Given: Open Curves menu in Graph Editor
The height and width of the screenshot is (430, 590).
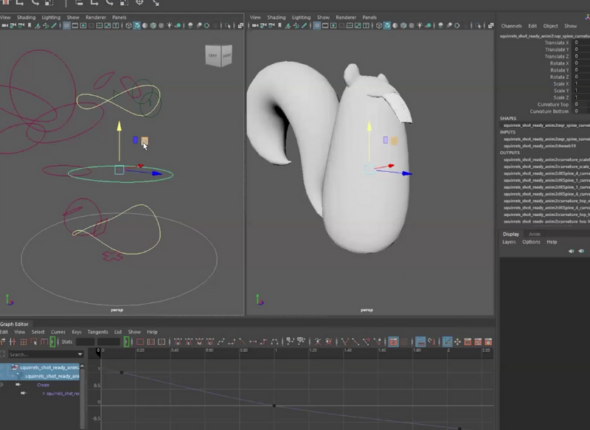Looking at the screenshot, I should (58, 332).
